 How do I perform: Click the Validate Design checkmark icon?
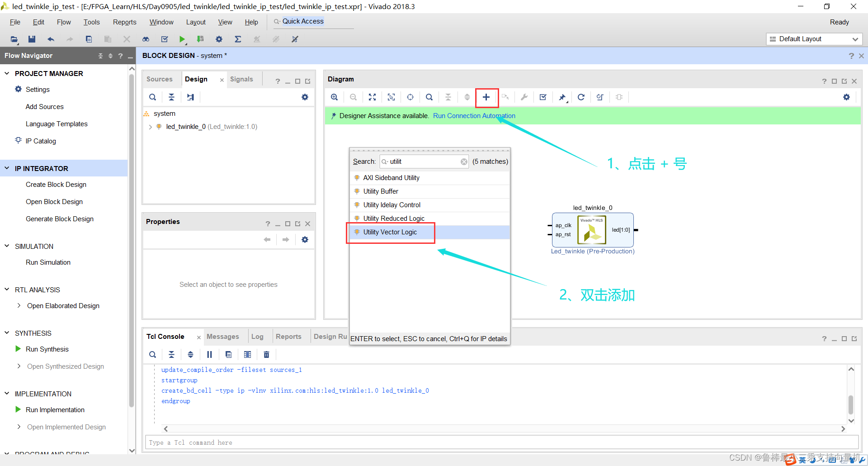click(x=543, y=97)
